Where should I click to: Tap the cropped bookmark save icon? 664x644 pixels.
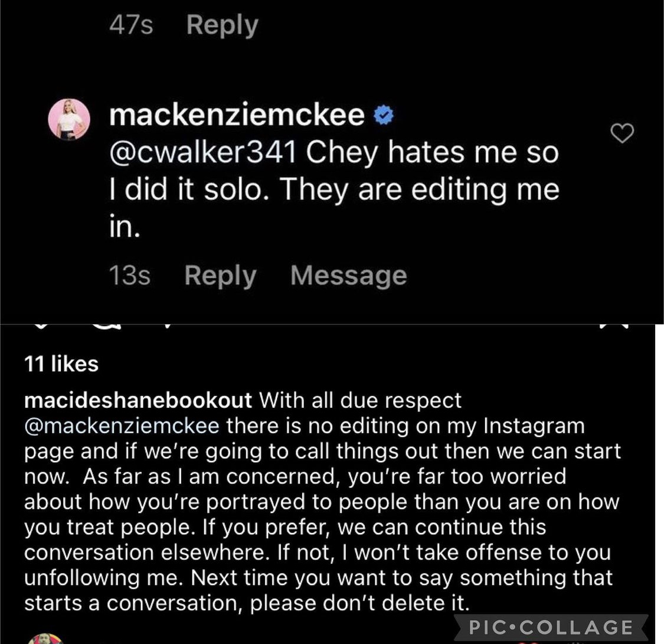pyautogui.click(x=614, y=325)
